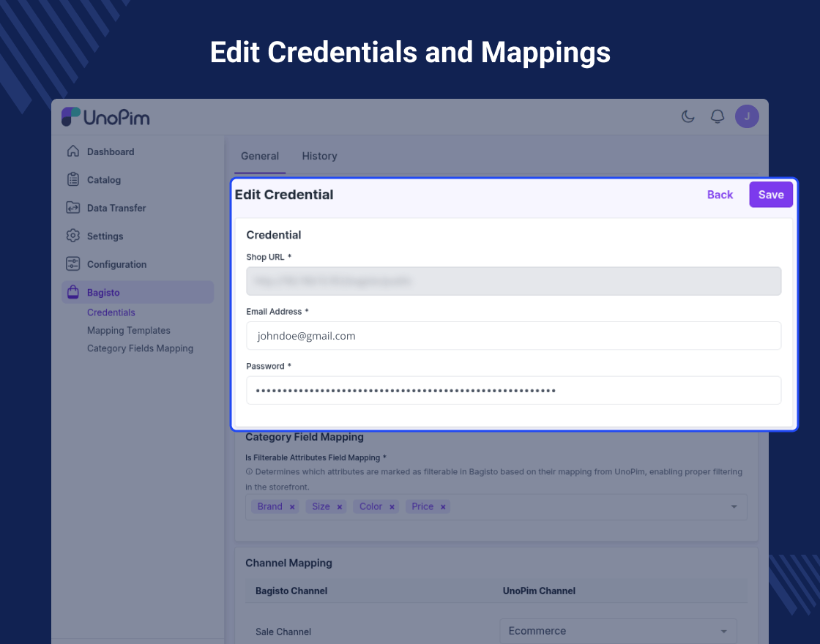Click the Bagisto bag icon
Image resolution: width=820 pixels, height=644 pixels.
(73, 292)
